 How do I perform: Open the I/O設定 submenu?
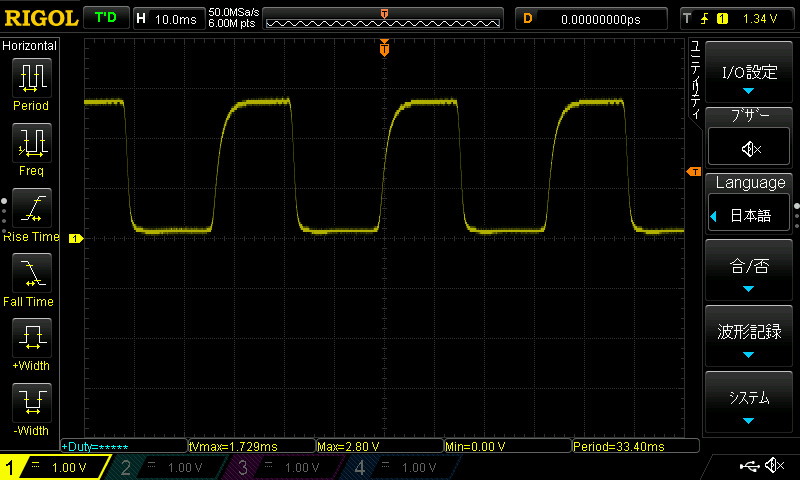click(749, 72)
